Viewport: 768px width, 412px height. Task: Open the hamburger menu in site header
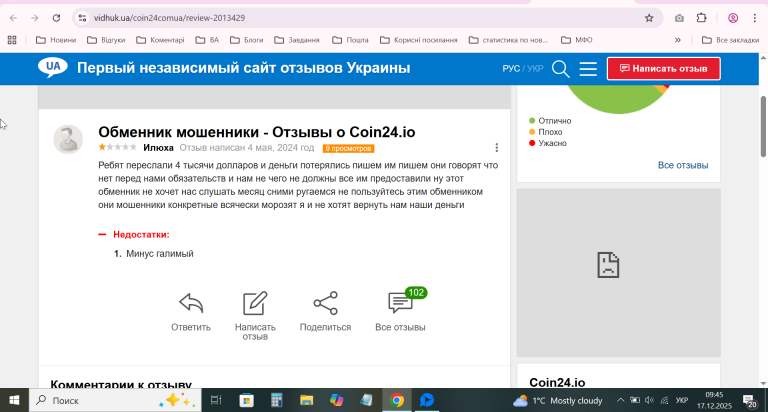588,68
